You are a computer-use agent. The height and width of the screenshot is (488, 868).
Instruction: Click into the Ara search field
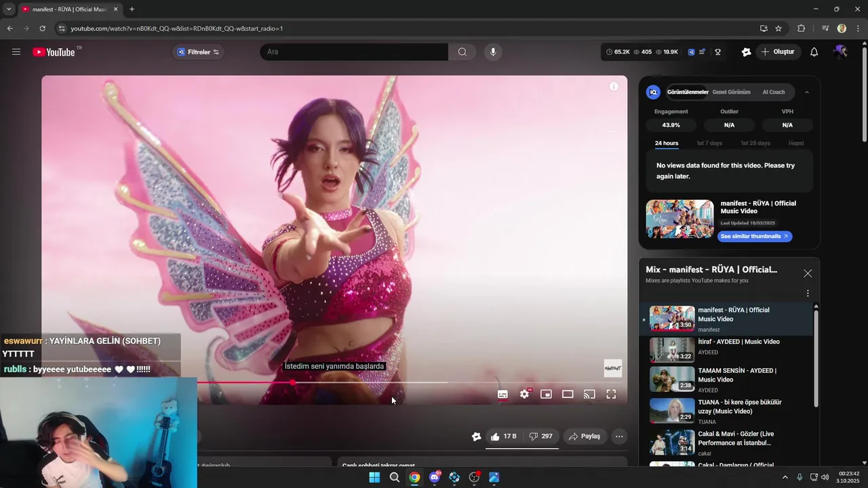[354, 52]
